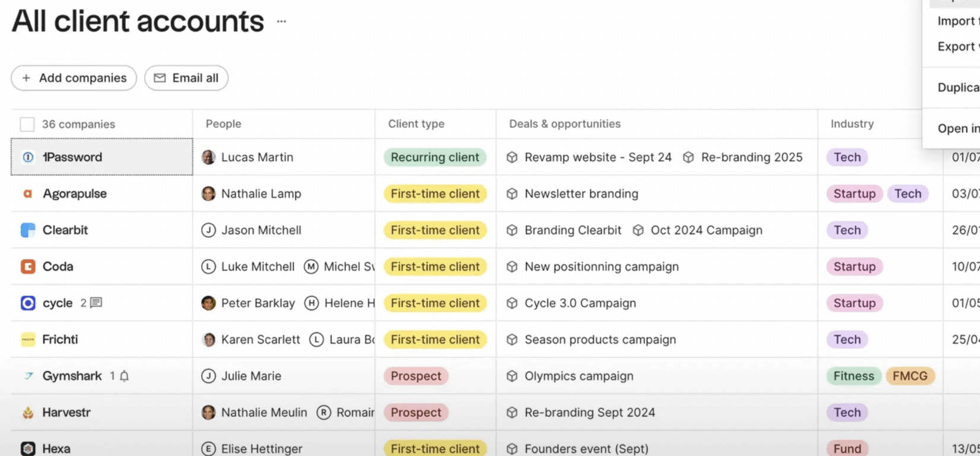This screenshot has width=980, height=456.
Task: Click Luke Mitchell's initial avatar
Action: tap(208, 267)
